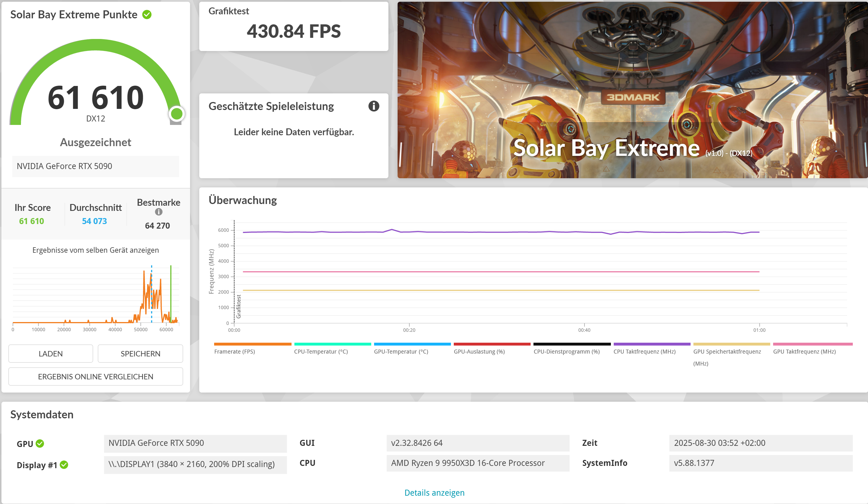Screen dimensions: 868x504
Task: Click the info icon in Geschätzte Spieleleistung panel
Action: (375, 106)
